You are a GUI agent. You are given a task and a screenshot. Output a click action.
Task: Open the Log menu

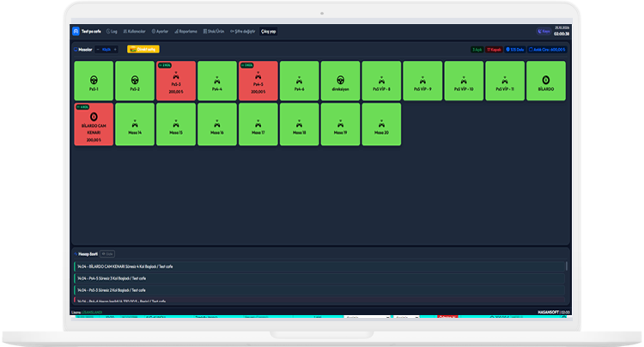(x=112, y=31)
